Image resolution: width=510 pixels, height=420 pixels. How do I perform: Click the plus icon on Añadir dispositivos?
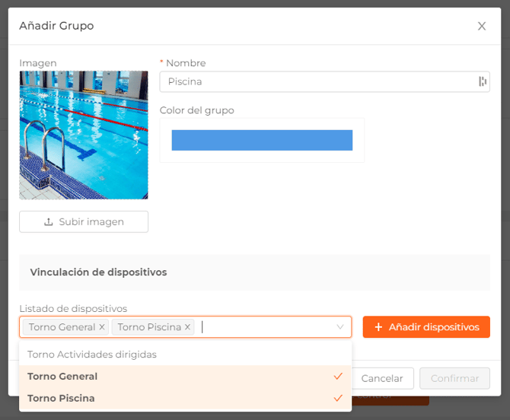click(x=378, y=327)
